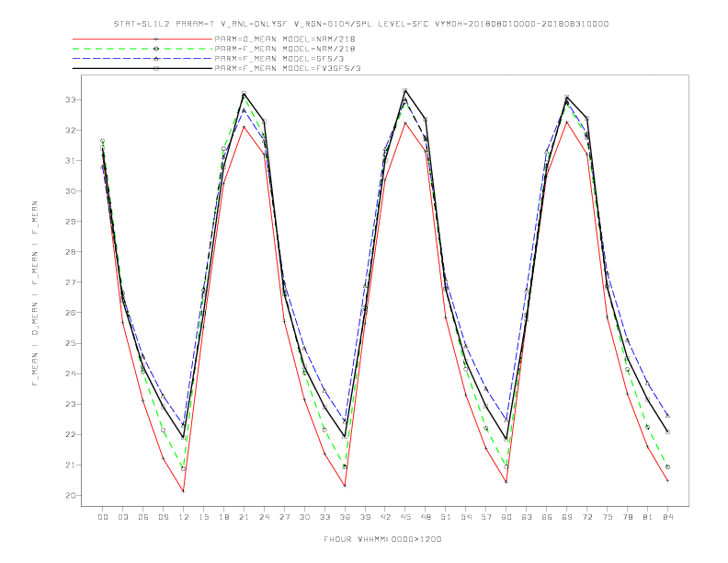728x563 pixels.
Task: Click x-axis tick label 09
Action: pos(164,517)
